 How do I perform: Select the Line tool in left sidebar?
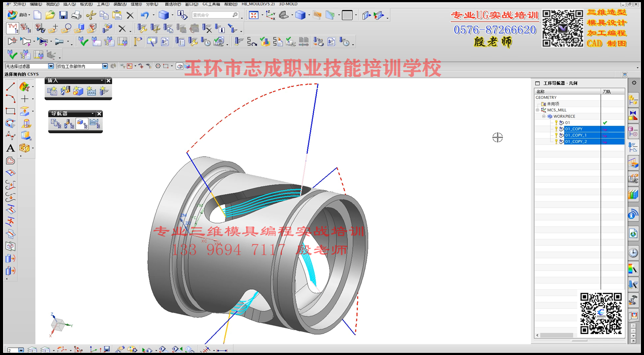[10, 87]
